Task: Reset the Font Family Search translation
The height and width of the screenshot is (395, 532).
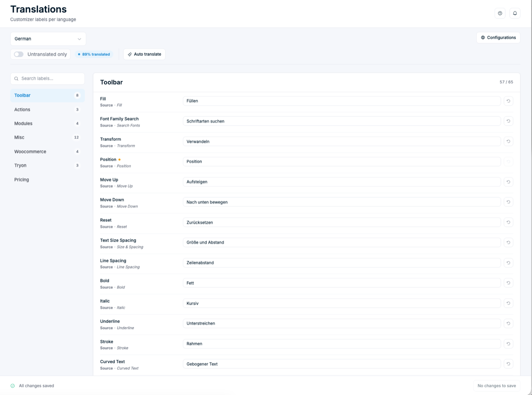Action: pyautogui.click(x=509, y=121)
